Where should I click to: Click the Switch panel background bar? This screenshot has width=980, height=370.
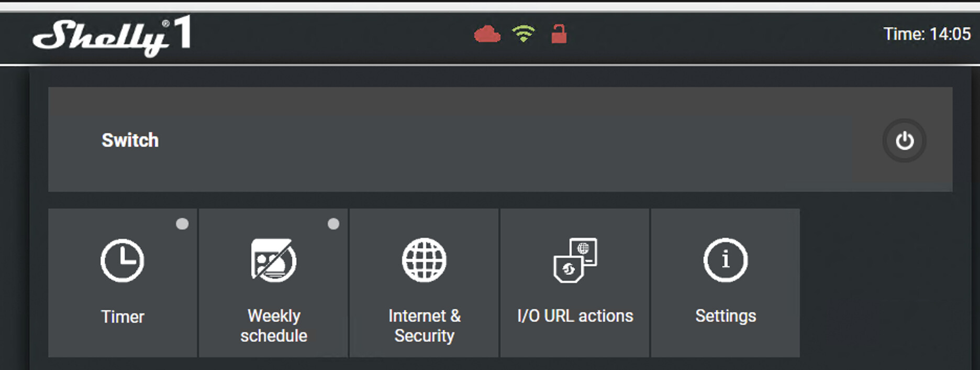coord(500,139)
